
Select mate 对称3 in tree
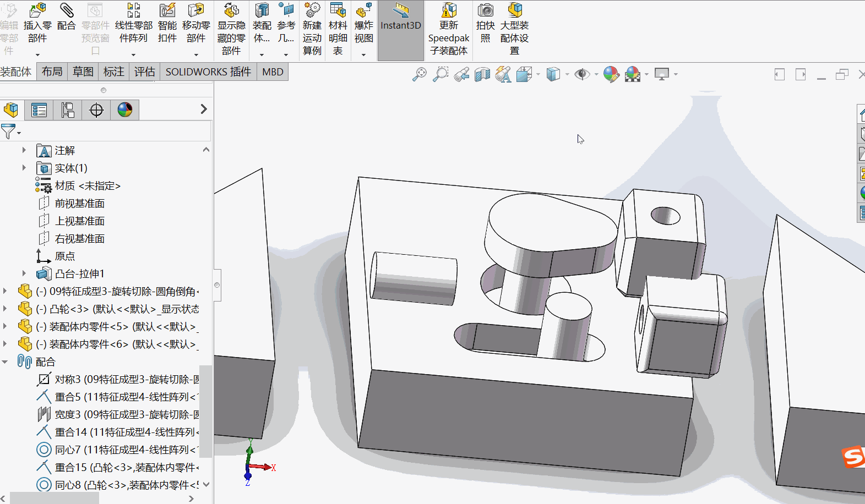tap(117, 380)
